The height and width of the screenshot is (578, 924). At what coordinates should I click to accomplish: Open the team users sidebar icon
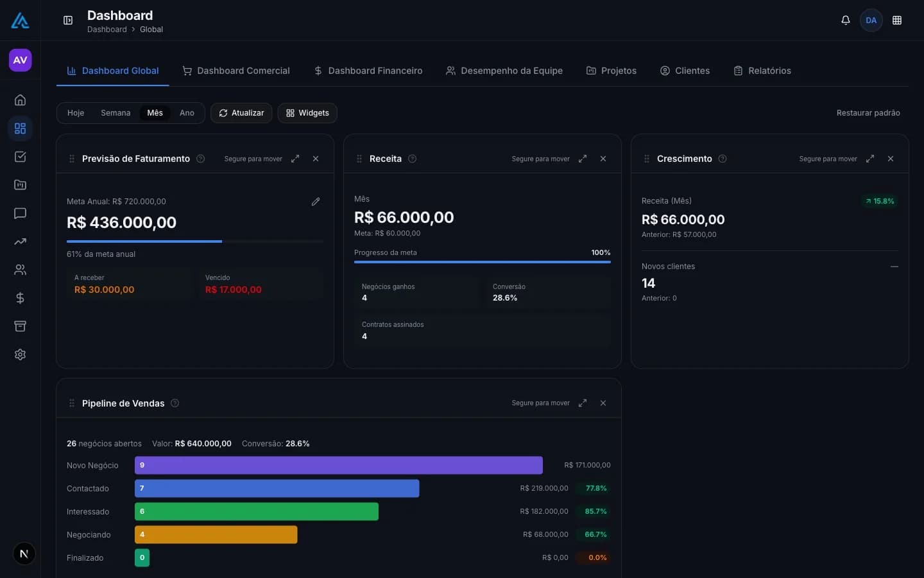(x=20, y=270)
